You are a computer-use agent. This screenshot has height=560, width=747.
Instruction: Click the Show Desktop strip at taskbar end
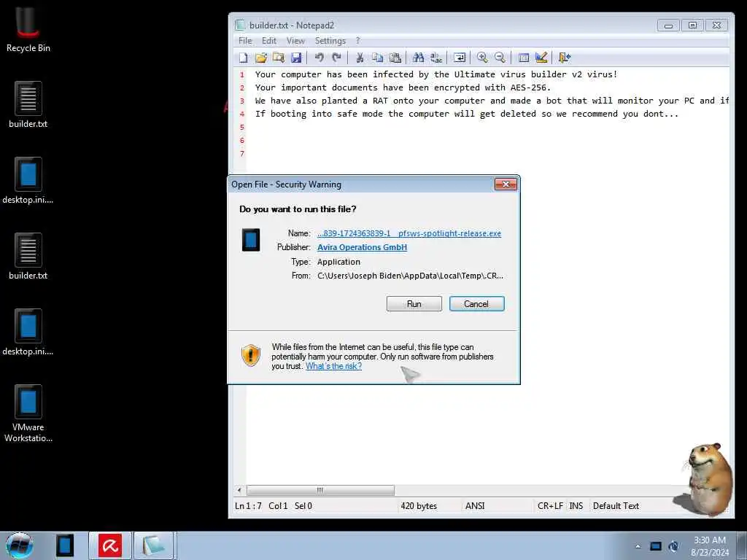742,545
